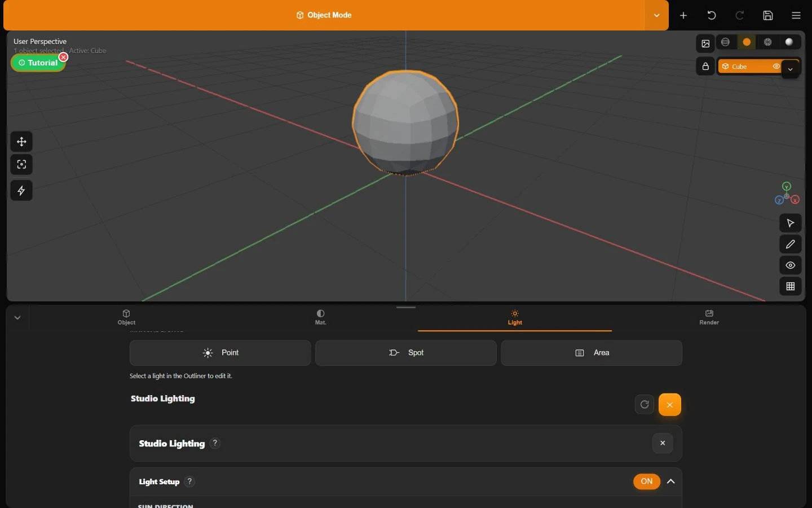Open the lightning bolt quick actions

coord(21,191)
